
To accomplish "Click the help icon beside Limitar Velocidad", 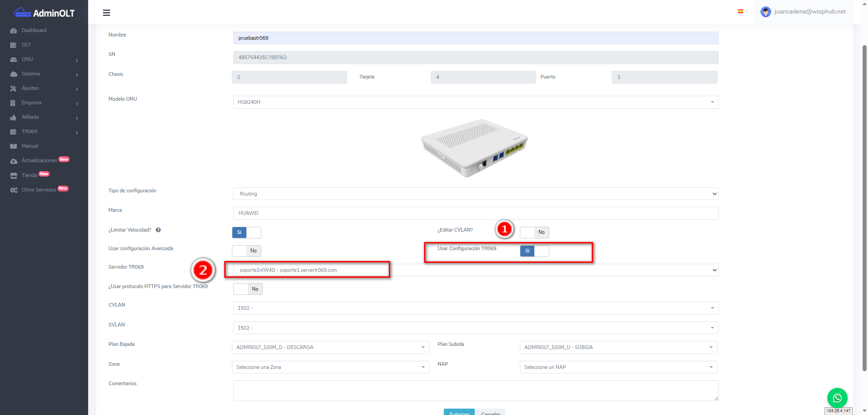I will coord(158,230).
